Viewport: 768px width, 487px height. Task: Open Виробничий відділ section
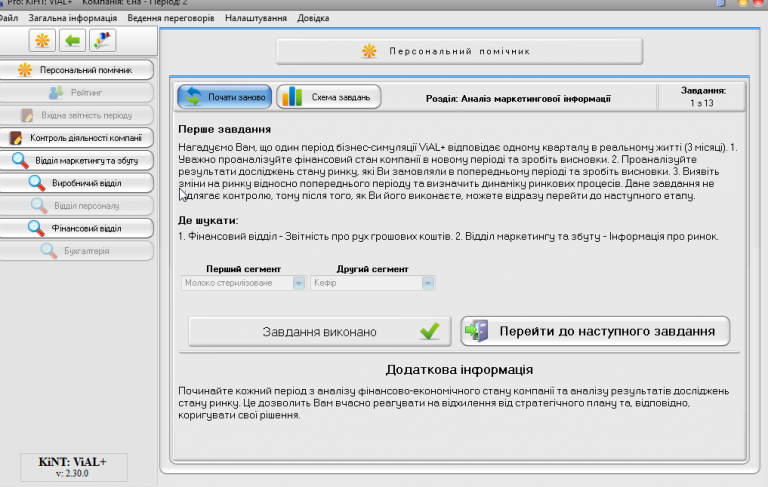(76, 183)
